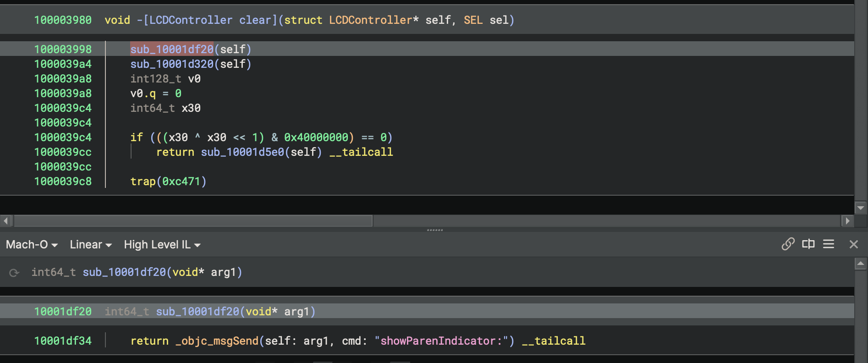Expand the Linear layout dropdown
The height and width of the screenshot is (363, 868).
[90, 245]
